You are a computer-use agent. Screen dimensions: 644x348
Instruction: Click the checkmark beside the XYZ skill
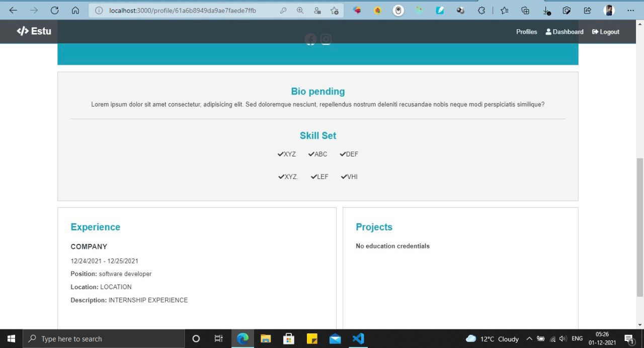(280, 154)
